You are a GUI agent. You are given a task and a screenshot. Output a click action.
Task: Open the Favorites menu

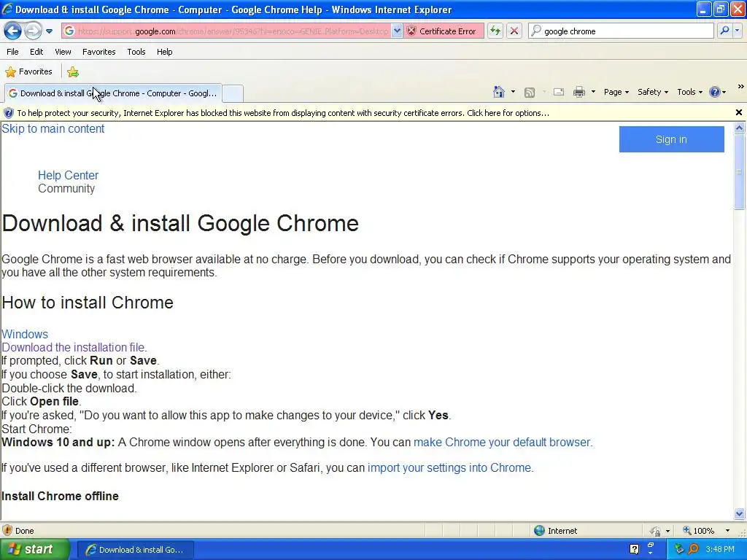pos(98,52)
